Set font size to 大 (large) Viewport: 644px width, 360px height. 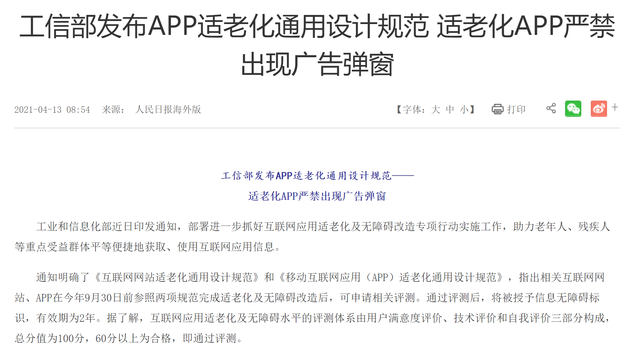pyautogui.click(x=436, y=109)
